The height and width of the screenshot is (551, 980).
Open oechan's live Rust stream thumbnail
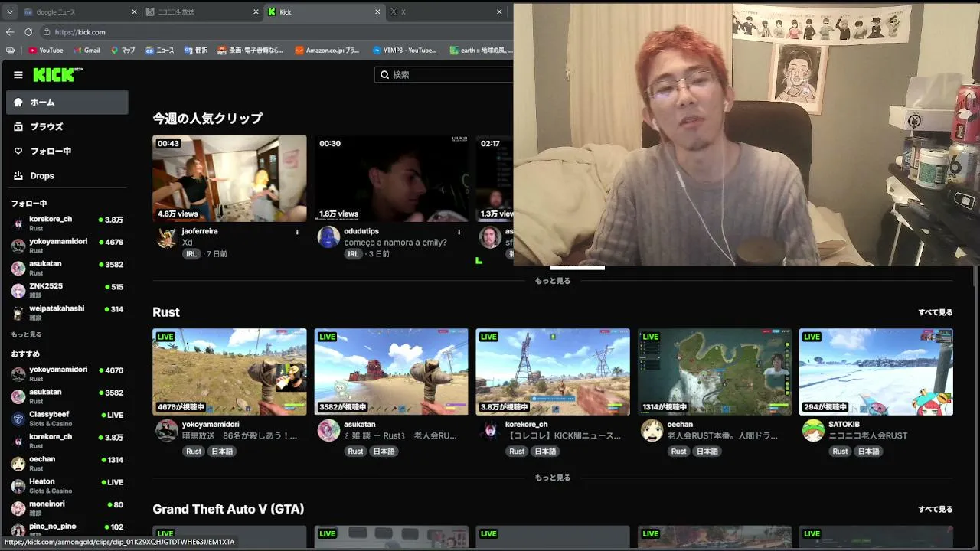715,372
